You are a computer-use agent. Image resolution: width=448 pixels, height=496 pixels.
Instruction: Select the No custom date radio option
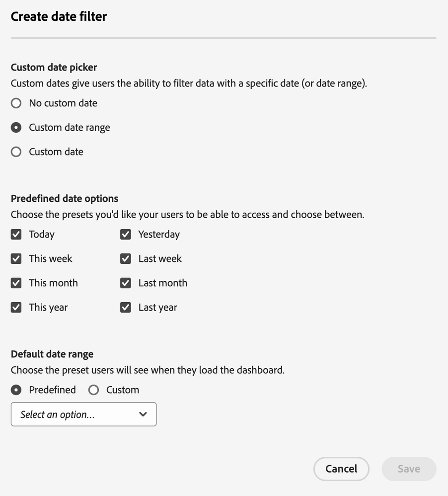click(x=16, y=103)
